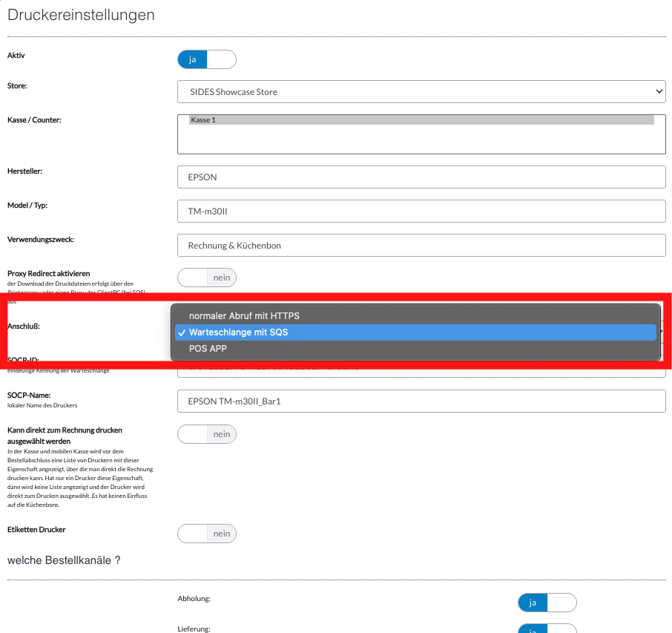Select Kasse 1 in the counter list

pos(421,119)
